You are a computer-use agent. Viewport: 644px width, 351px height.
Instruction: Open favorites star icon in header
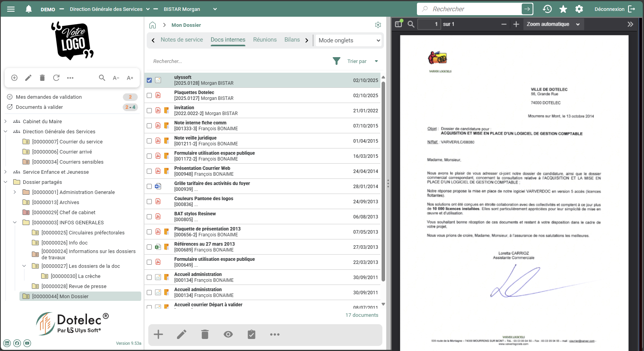[x=563, y=9]
